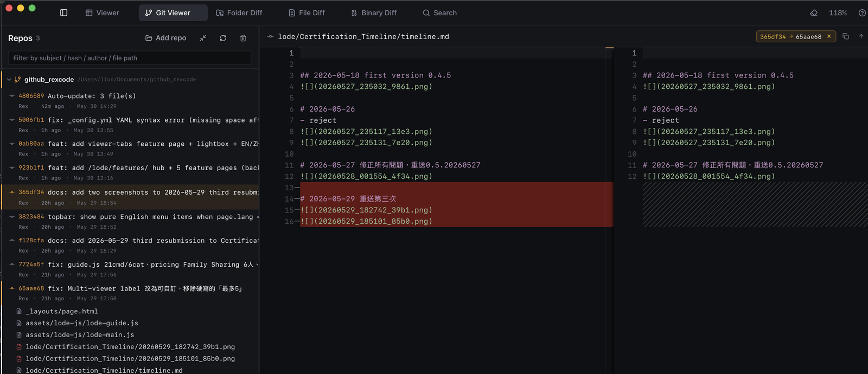Collapse all repos with arrows icon
The width and height of the screenshot is (868, 374).
[x=203, y=38]
